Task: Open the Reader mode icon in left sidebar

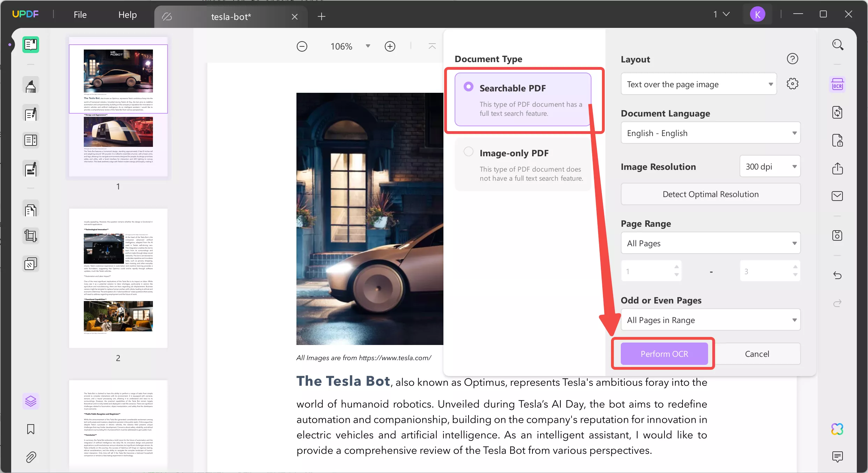Action: point(31,45)
